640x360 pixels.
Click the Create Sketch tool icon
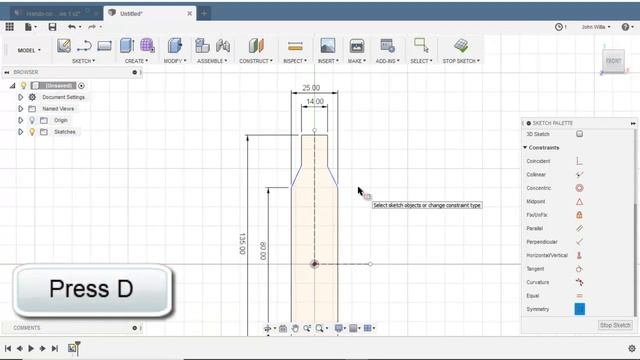[x=64, y=46]
